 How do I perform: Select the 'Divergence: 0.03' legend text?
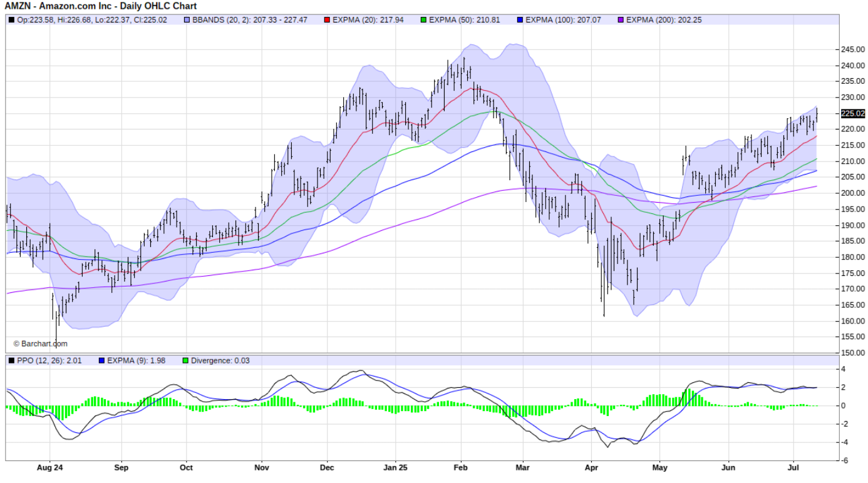point(220,360)
